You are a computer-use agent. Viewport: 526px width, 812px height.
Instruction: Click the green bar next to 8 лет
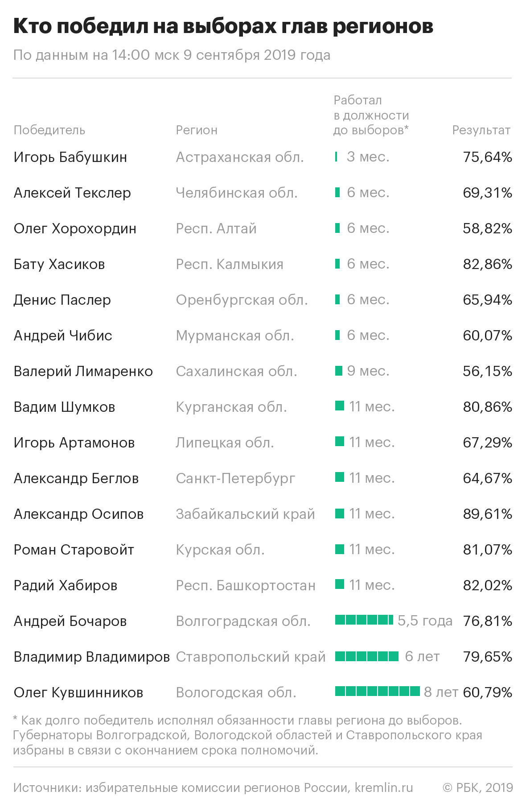click(377, 692)
